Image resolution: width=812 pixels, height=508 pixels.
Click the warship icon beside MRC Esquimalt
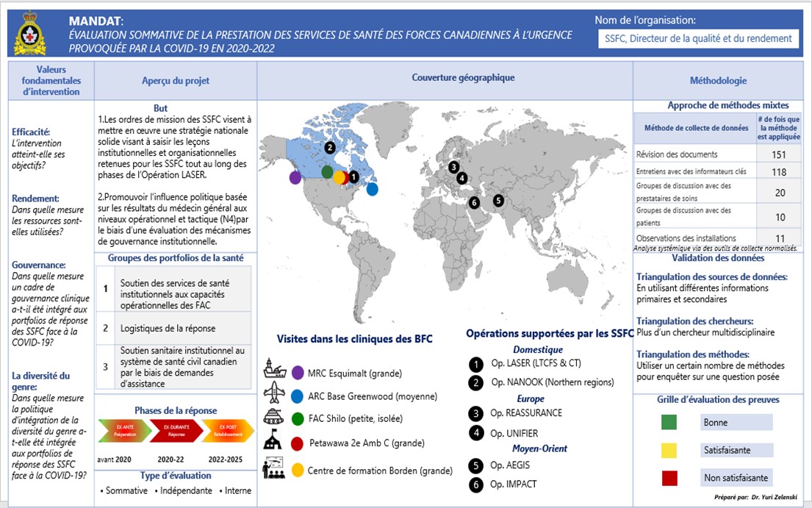(275, 371)
